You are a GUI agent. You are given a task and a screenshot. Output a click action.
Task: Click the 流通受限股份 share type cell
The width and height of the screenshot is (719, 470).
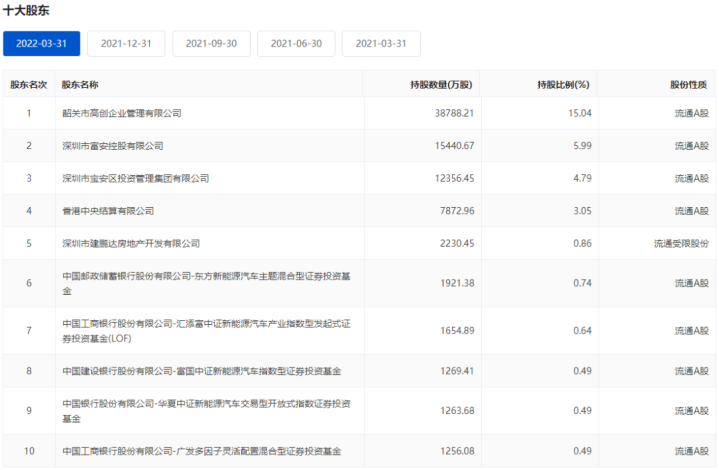tap(681, 243)
